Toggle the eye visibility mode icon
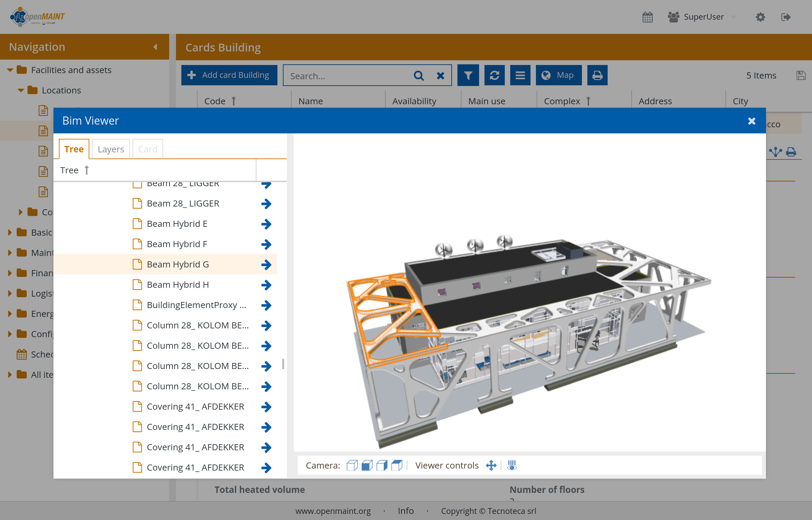Screen dimensions: 812x520 512,465
